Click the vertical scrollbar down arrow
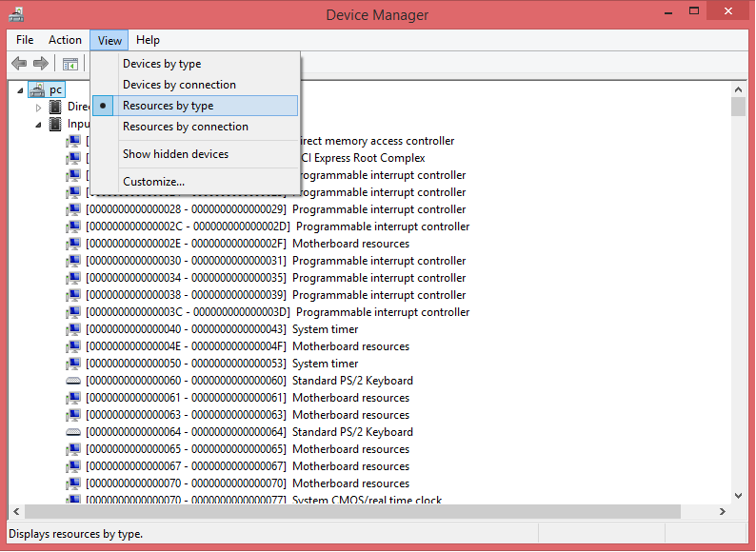Viewport: 756px width, 552px height. click(x=738, y=495)
